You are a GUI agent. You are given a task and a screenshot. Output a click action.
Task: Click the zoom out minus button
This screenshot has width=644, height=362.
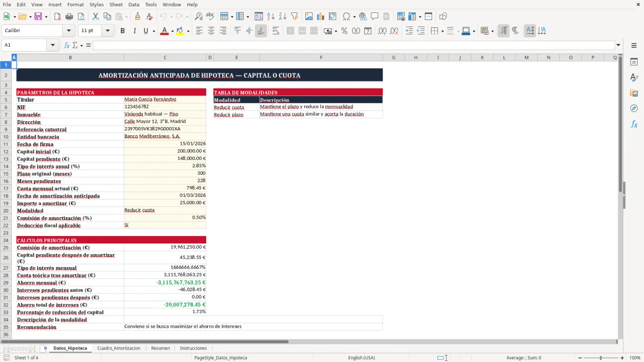click(x=580, y=358)
